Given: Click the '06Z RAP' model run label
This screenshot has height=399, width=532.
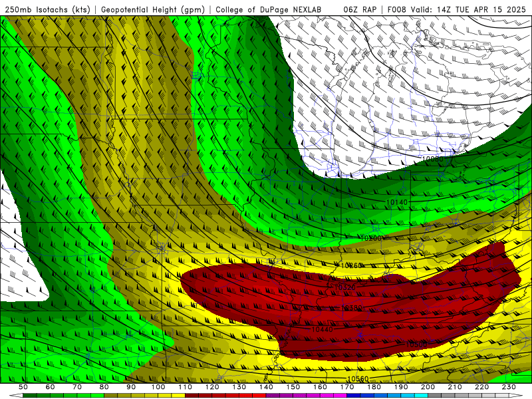Looking at the screenshot, I should tap(360, 9).
